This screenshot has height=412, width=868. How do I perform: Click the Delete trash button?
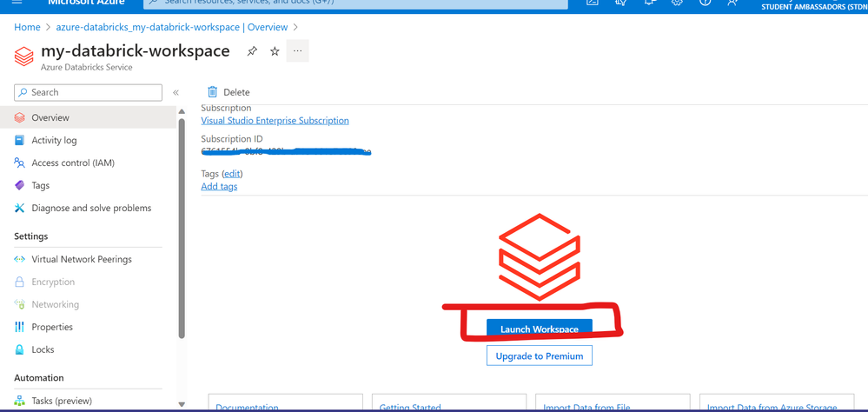pos(229,92)
